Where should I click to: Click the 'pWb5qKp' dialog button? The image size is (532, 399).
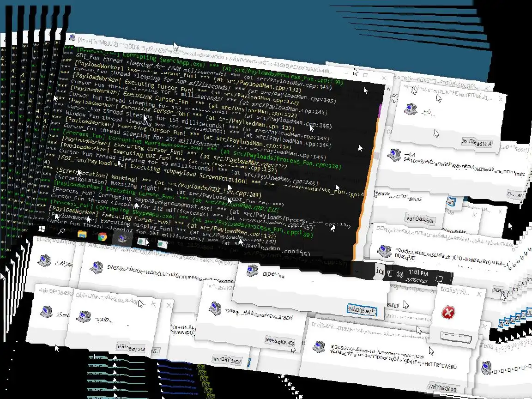280,341
